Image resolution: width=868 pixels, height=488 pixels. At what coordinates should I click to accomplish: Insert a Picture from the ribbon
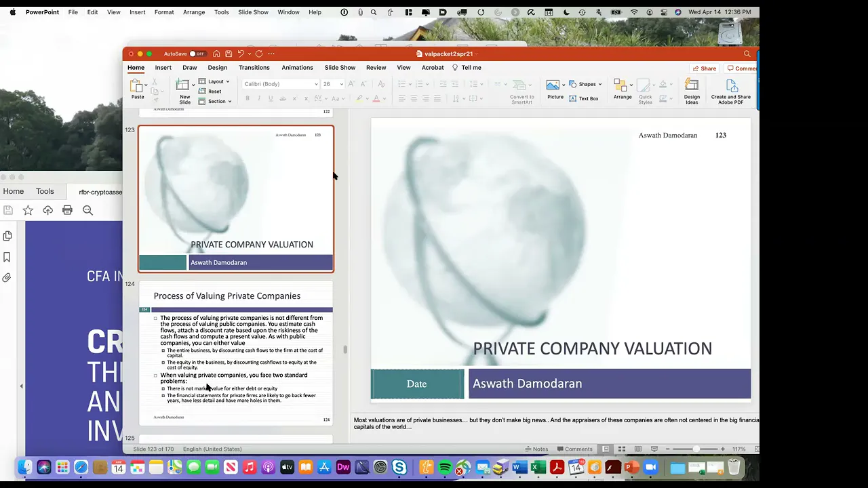[x=555, y=89]
